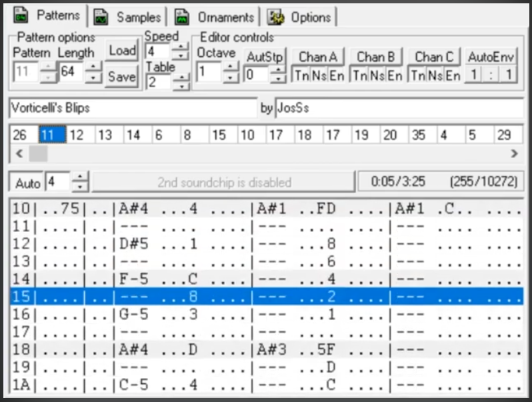
Task: Increase the Auto step value
Action: pyautogui.click(x=80, y=178)
